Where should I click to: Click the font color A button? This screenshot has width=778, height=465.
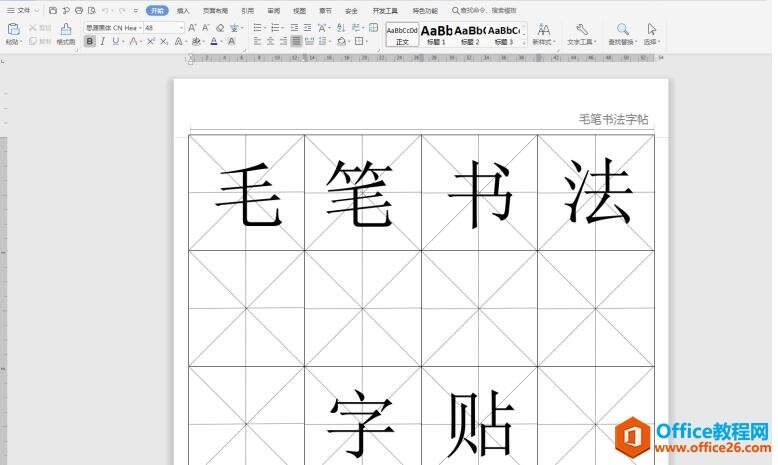tap(214, 42)
